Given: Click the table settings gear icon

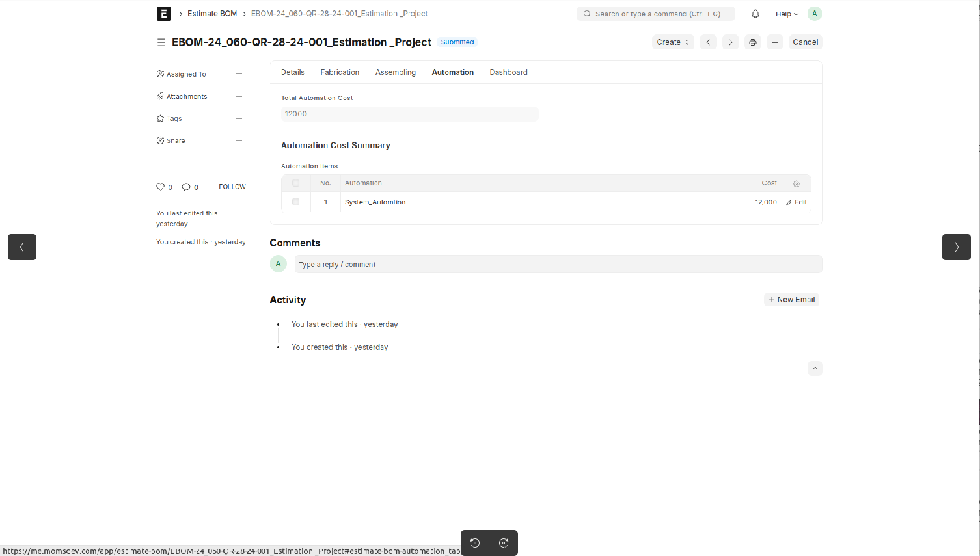Looking at the screenshot, I should coord(796,183).
